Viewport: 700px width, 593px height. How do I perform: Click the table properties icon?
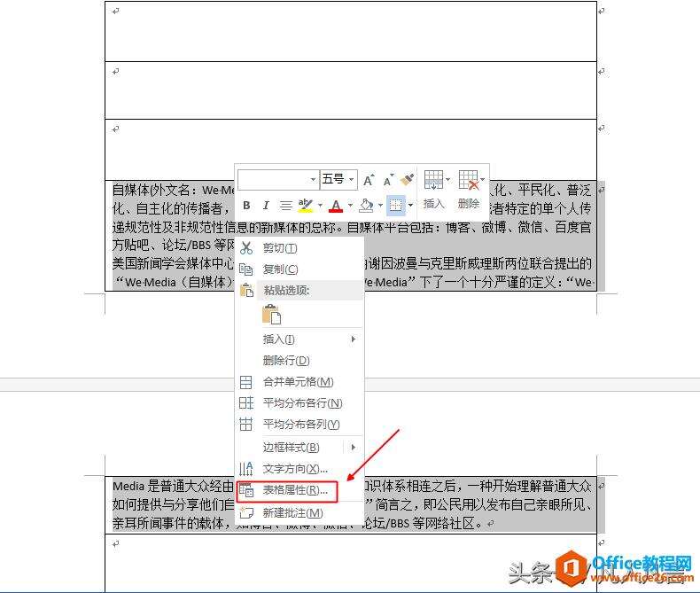tap(246, 490)
